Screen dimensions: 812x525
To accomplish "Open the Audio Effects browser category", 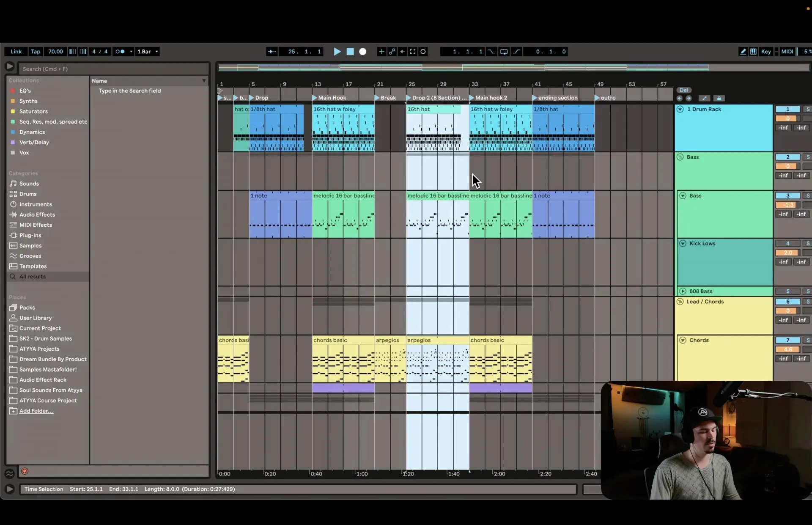I will pos(37,214).
